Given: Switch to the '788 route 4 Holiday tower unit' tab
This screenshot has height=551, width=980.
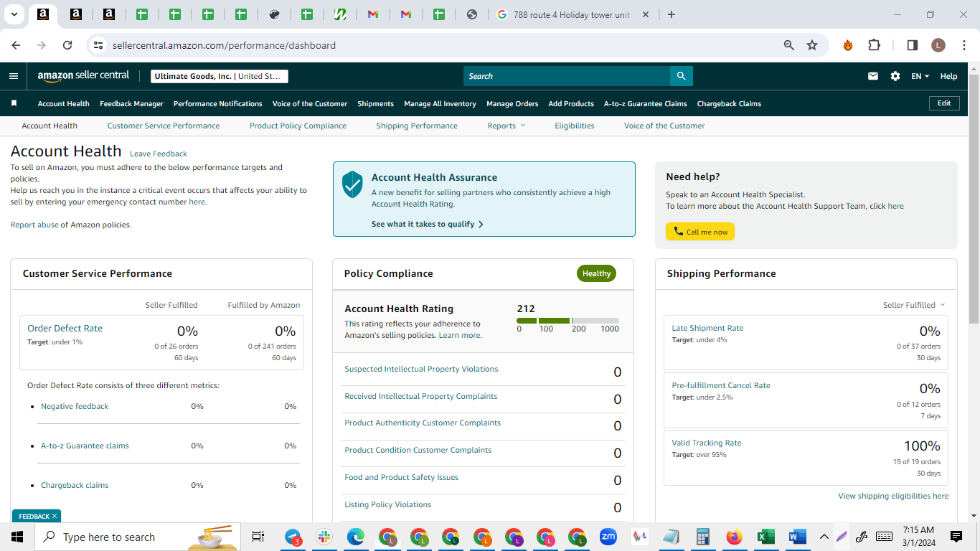Looking at the screenshot, I should tap(571, 14).
